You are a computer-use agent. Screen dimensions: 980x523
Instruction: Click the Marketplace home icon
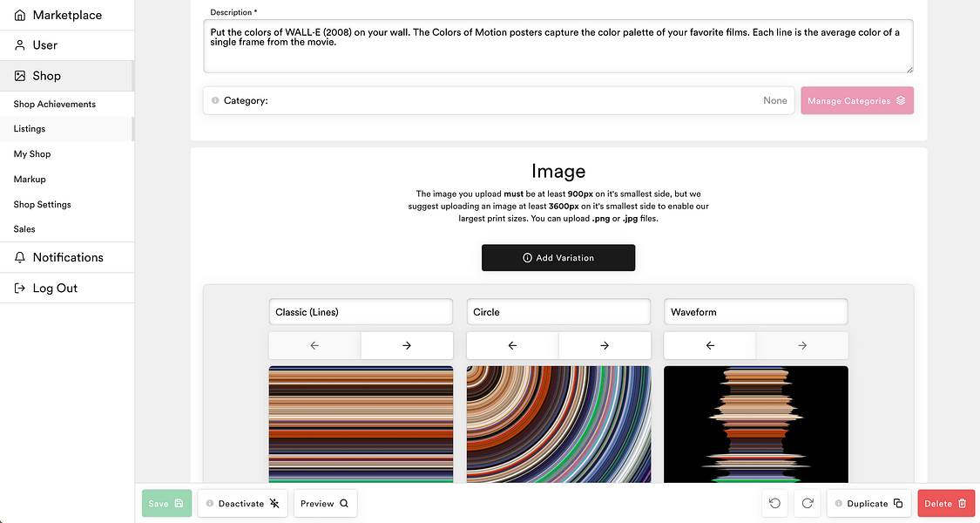click(20, 15)
